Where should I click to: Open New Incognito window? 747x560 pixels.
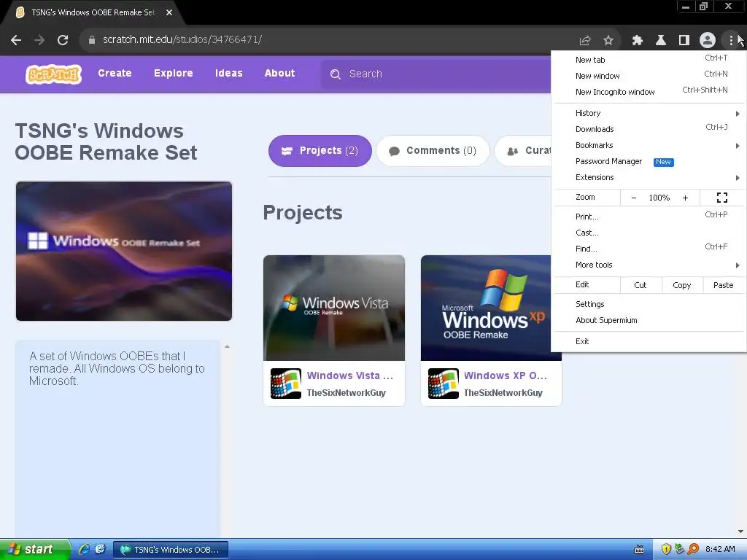tap(649, 92)
